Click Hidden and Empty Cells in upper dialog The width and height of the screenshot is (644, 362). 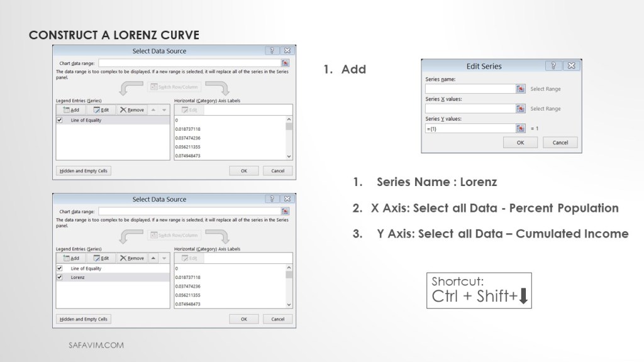click(x=84, y=170)
